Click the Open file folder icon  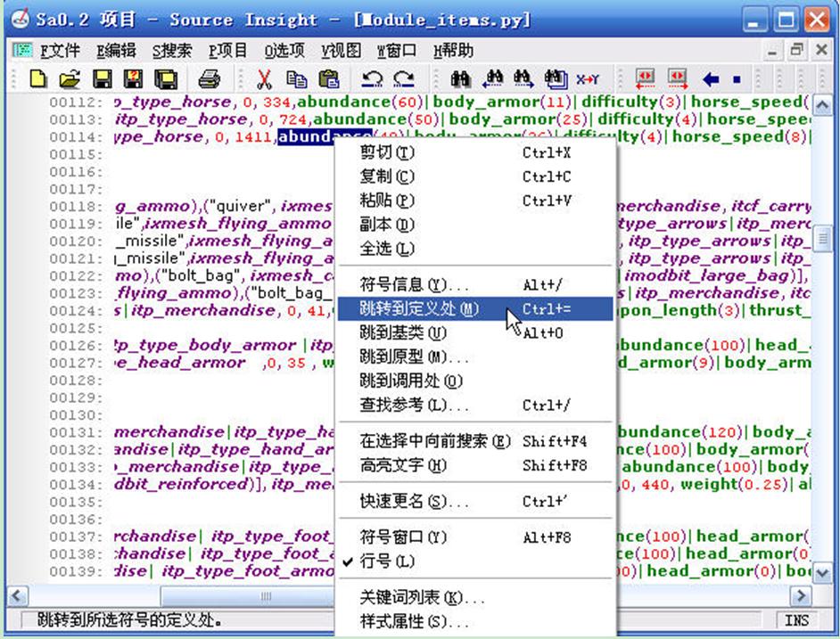pos(69,78)
